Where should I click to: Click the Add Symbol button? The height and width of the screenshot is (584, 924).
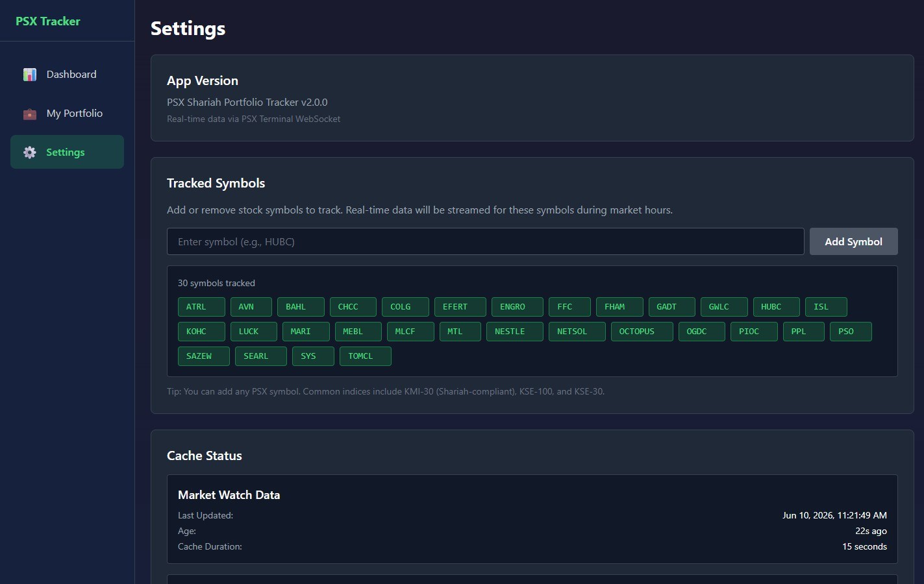point(853,241)
